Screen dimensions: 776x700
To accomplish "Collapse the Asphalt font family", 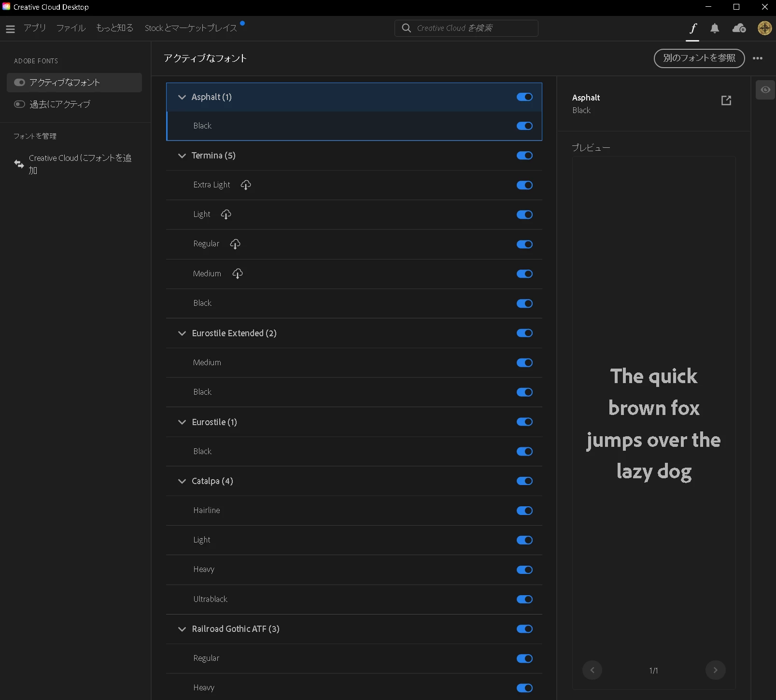I will pyautogui.click(x=182, y=97).
